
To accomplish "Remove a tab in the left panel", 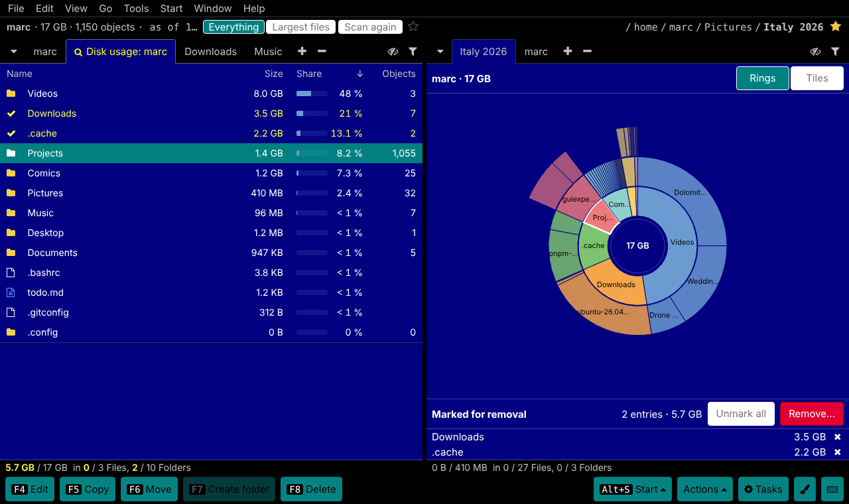I will 322,52.
